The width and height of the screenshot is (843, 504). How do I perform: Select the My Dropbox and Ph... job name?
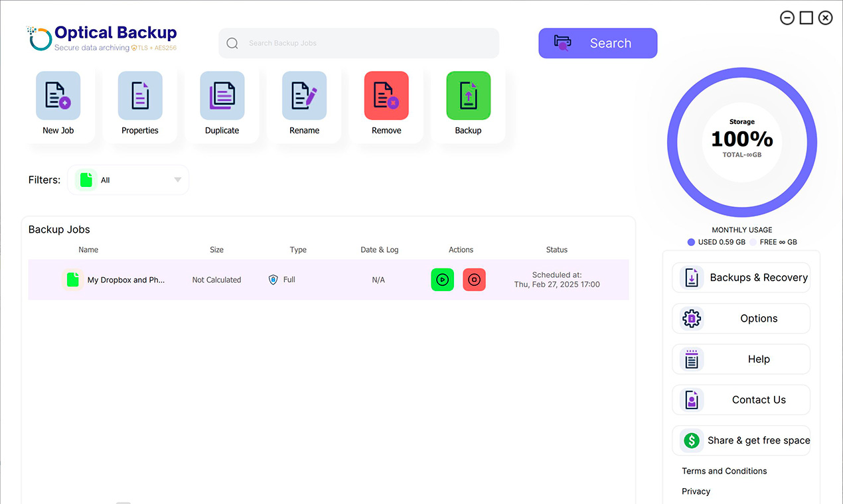click(x=126, y=280)
